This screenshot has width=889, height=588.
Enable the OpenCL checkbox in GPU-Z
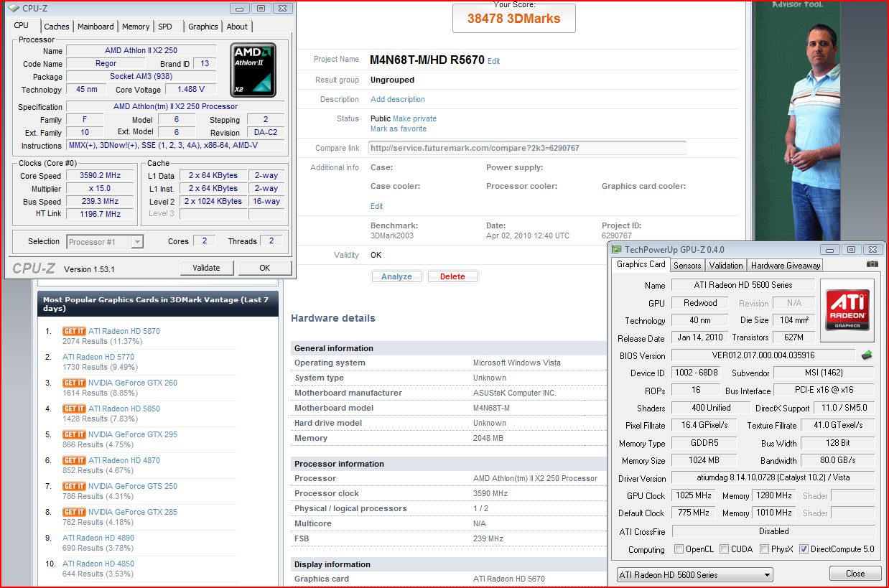(679, 549)
